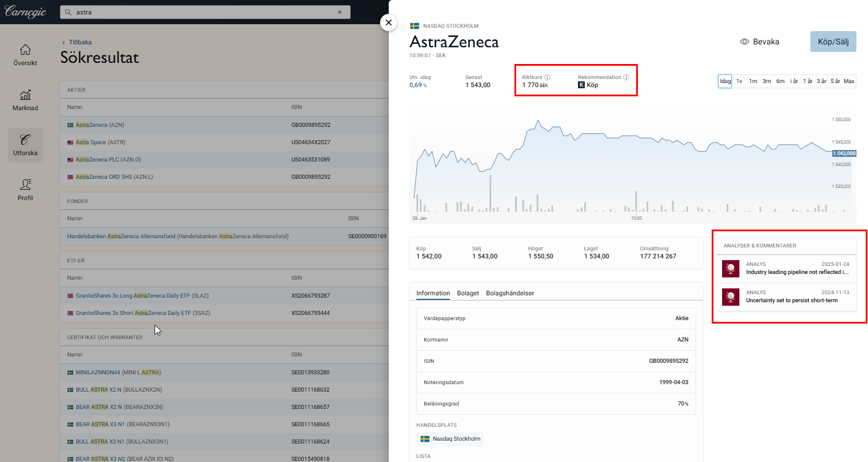Screen dimensions: 868x462
Task: Close the AstraZeneca detail panel
Action: 389,22
